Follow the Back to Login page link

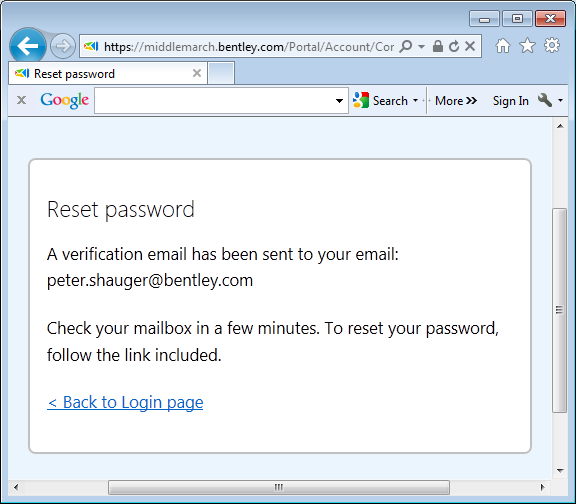125,402
